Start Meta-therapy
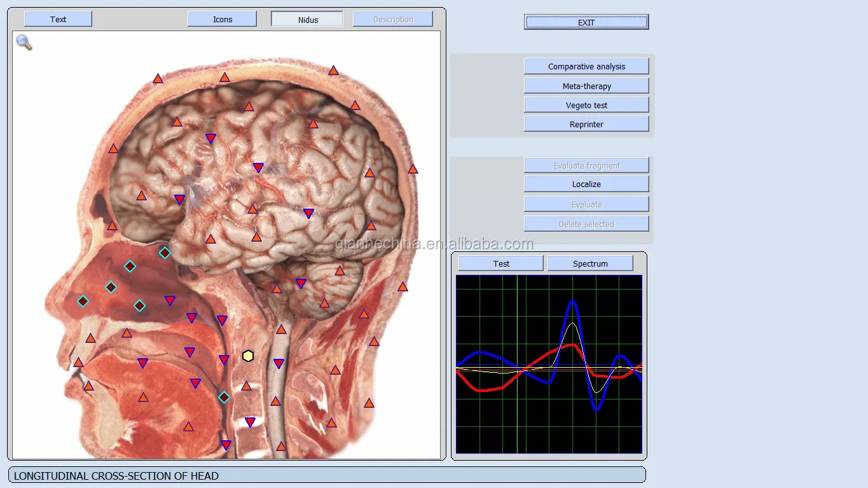Screen dimensions: 868x488 click(x=586, y=86)
